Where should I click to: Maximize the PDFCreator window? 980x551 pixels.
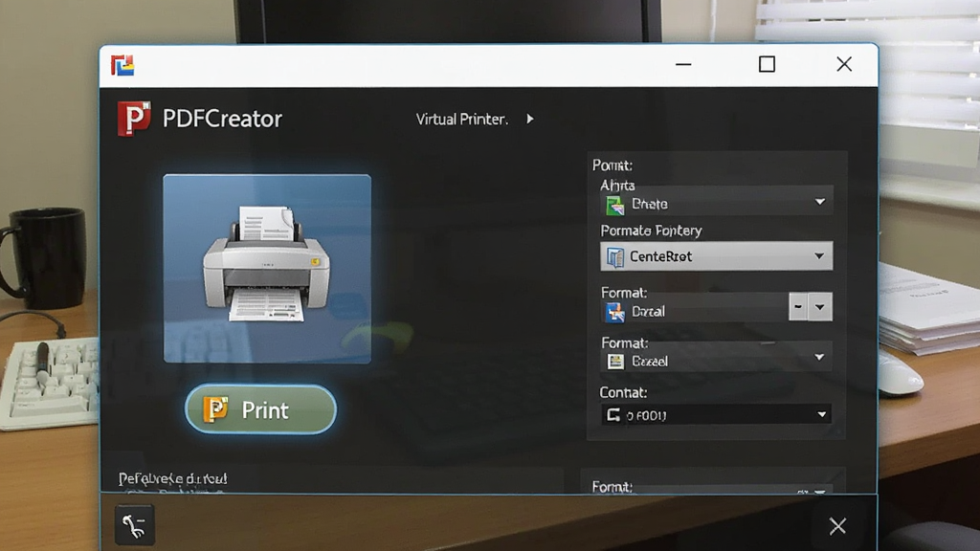(x=767, y=64)
